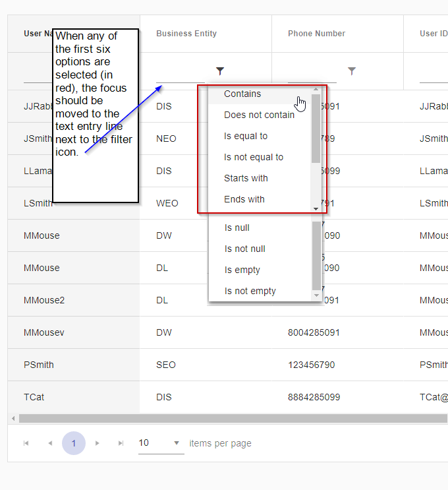Viewport: 448px width, 490px height.
Task: Select 'Is not empty' option
Action: click(x=250, y=291)
